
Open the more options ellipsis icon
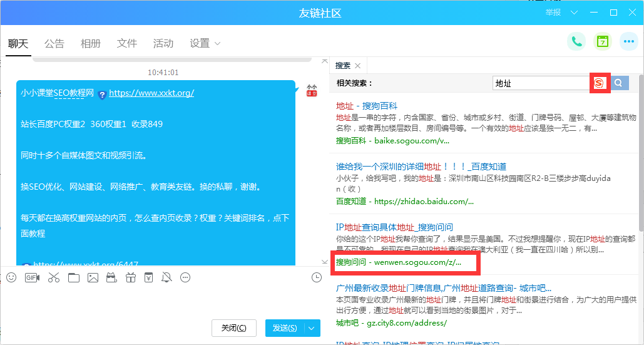tap(629, 41)
